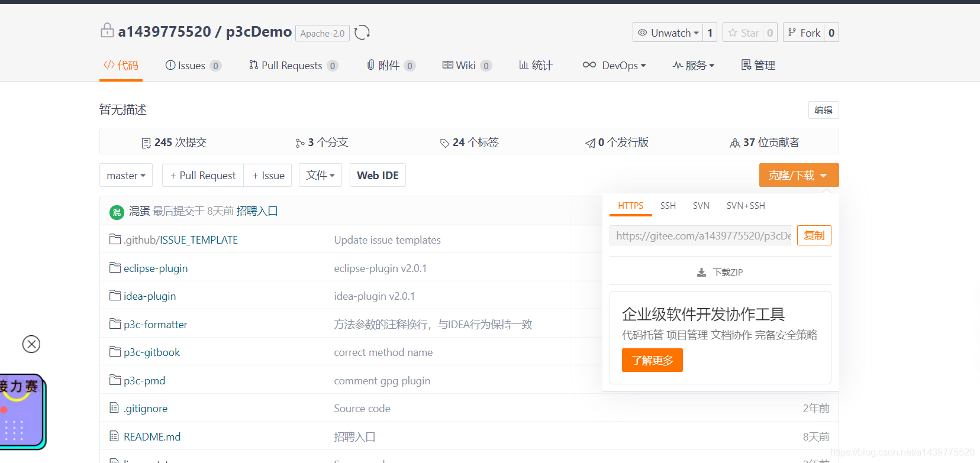Image resolution: width=980 pixels, height=463 pixels.
Task: Click file icon next to README.md
Action: [114, 436]
